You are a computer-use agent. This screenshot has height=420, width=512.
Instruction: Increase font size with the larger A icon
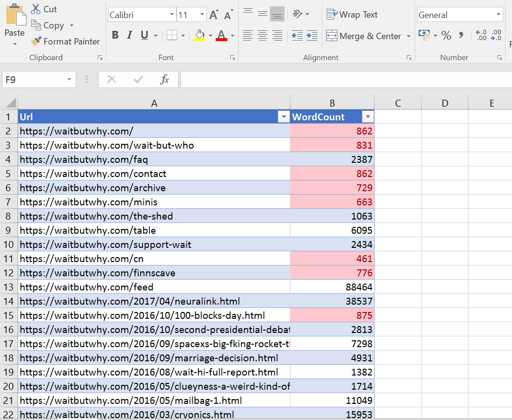pos(214,15)
